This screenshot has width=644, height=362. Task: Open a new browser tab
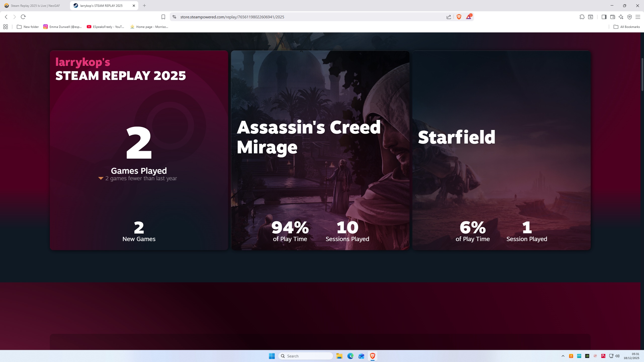click(144, 6)
